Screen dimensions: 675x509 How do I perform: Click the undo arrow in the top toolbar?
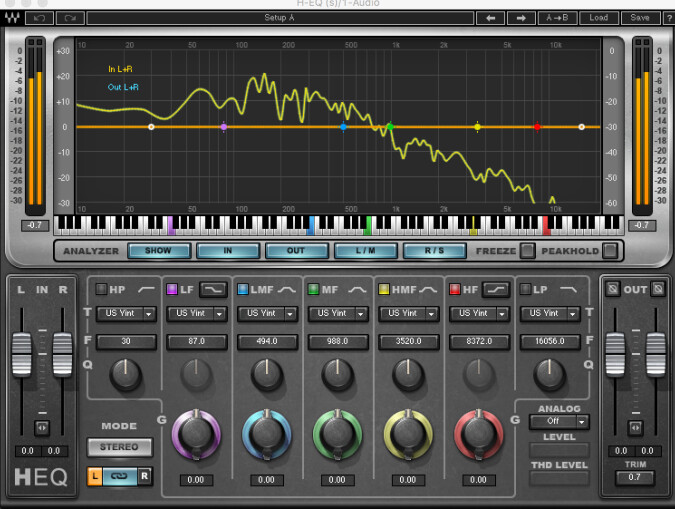(39, 18)
